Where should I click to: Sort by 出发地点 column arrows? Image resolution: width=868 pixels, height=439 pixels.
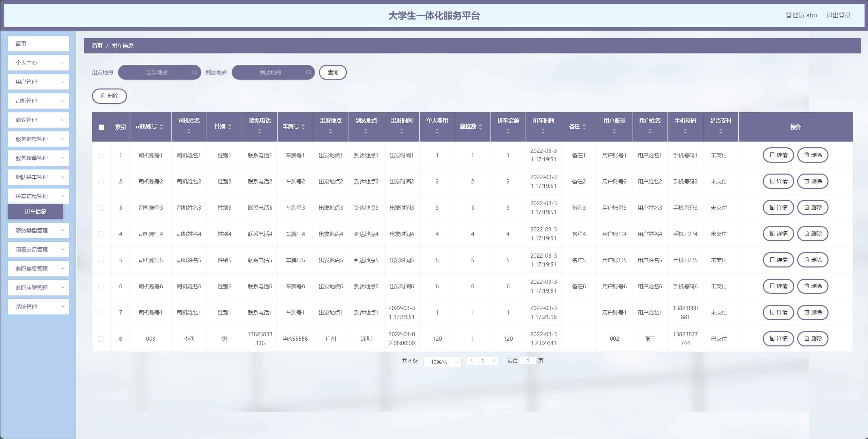(x=331, y=131)
